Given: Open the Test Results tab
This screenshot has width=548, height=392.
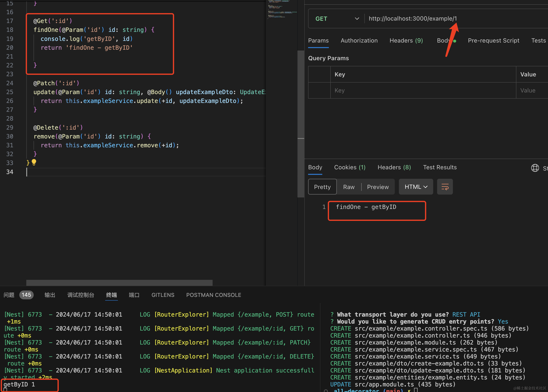Looking at the screenshot, I should tap(440, 167).
